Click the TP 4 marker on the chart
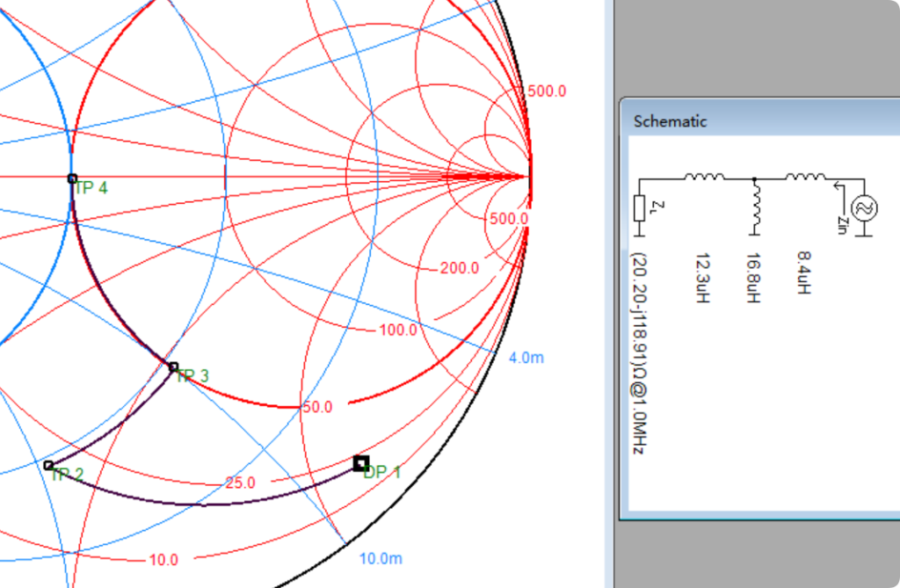 [x=73, y=178]
